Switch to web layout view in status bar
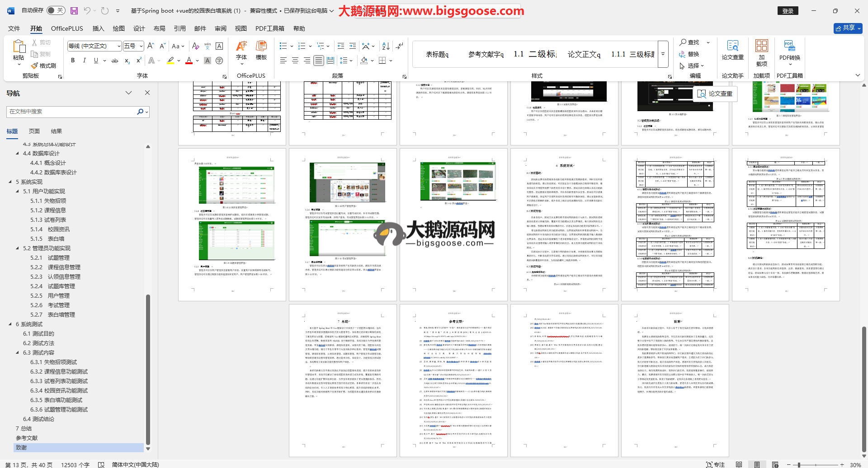 pyautogui.click(x=775, y=464)
